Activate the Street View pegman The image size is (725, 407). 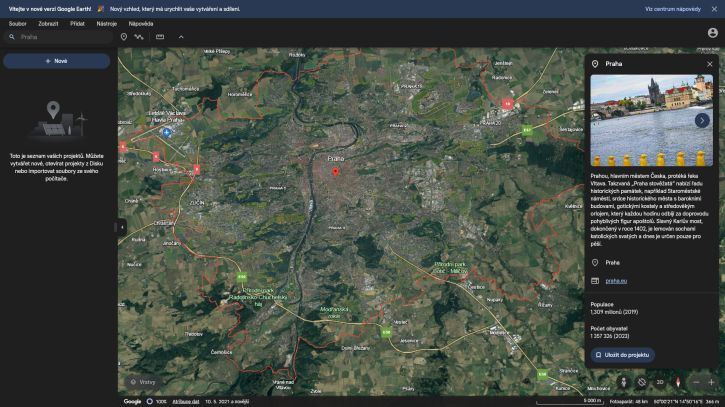click(623, 382)
